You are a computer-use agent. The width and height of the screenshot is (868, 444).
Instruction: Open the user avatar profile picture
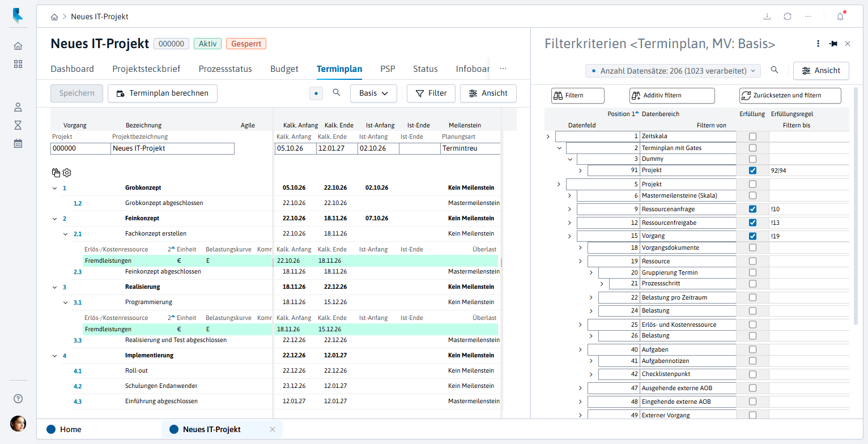point(18,424)
